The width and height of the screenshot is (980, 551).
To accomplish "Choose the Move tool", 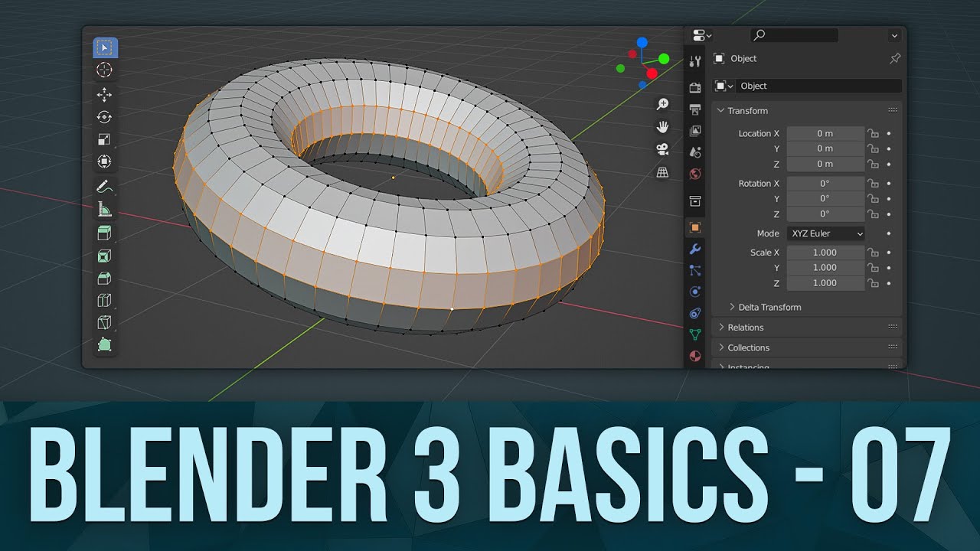I will click(105, 95).
